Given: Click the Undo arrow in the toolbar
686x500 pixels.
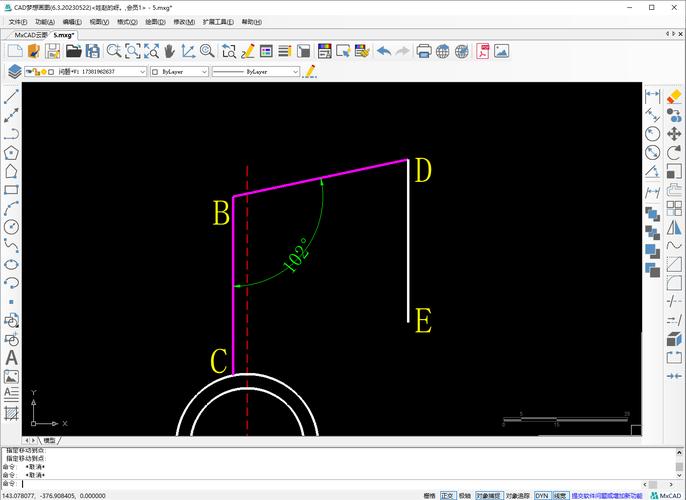Looking at the screenshot, I should (x=383, y=51).
